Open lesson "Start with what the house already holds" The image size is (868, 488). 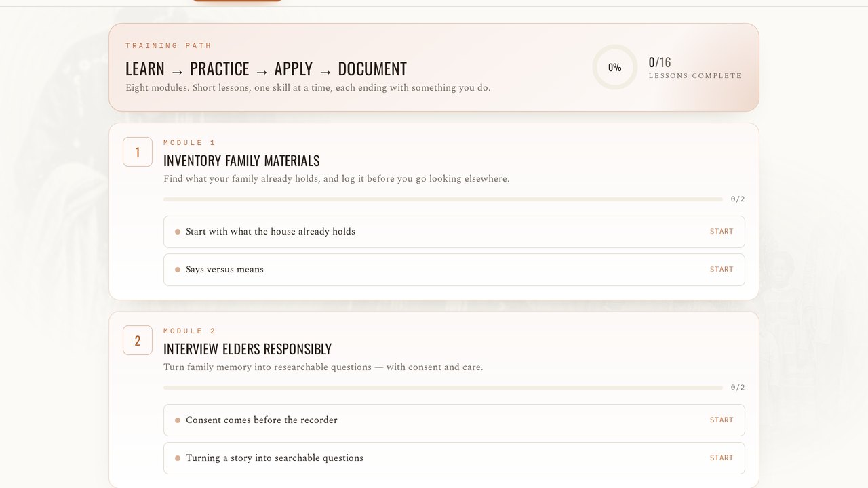tap(454, 232)
